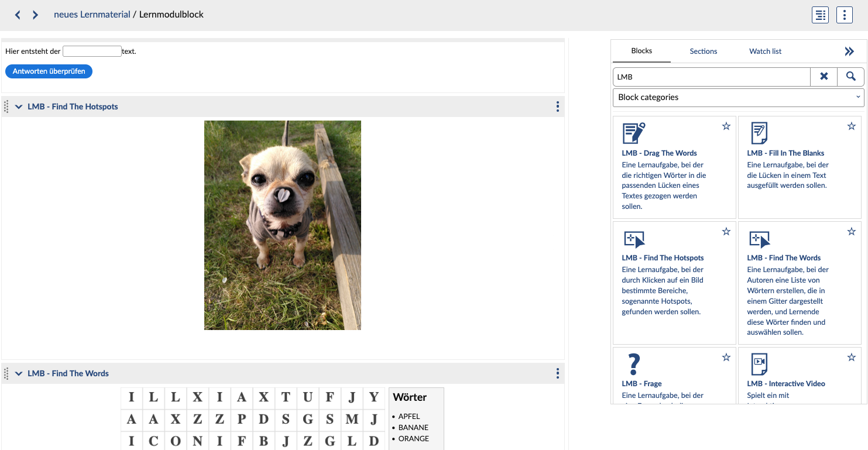Click the Drag The Words block icon
Image resolution: width=868 pixels, height=450 pixels.
[x=633, y=133]
